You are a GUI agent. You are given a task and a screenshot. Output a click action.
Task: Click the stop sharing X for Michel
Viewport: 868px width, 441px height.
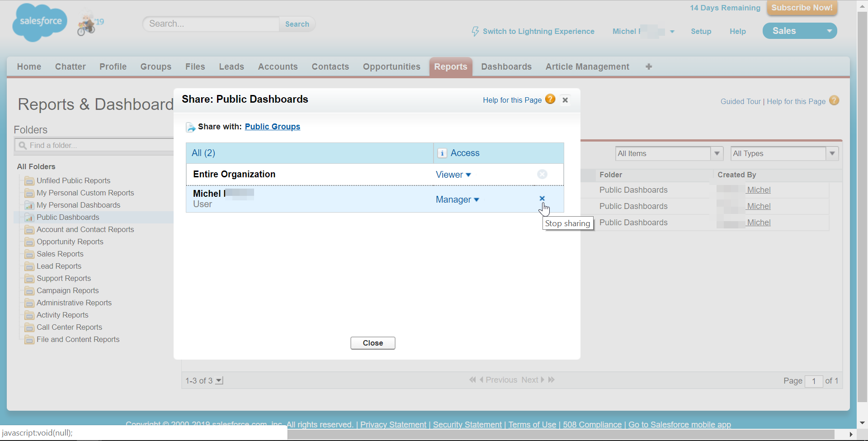point(542,199)
